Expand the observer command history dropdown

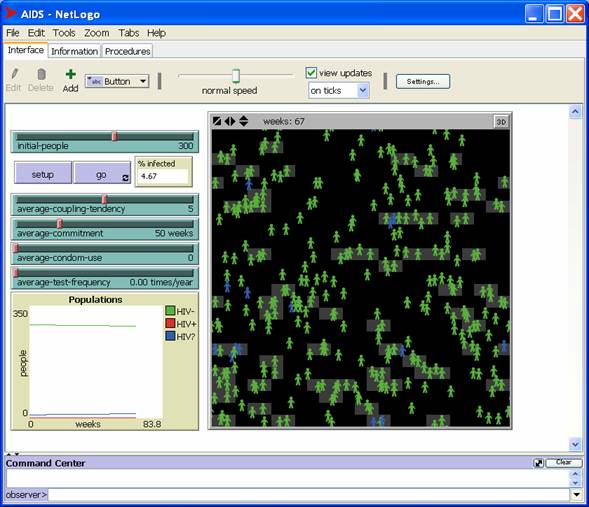(576, 495)
